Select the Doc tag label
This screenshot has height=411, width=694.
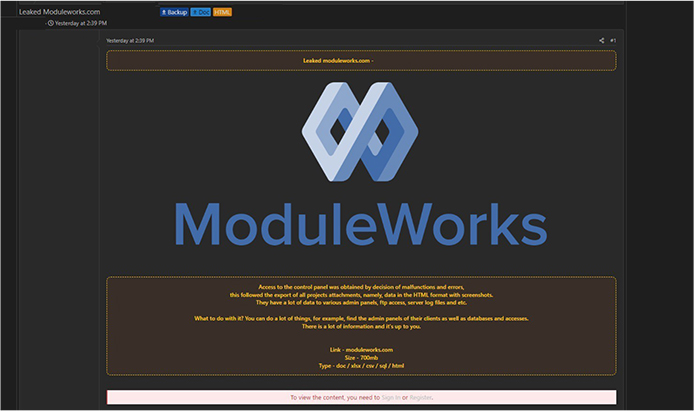point(200,12)
